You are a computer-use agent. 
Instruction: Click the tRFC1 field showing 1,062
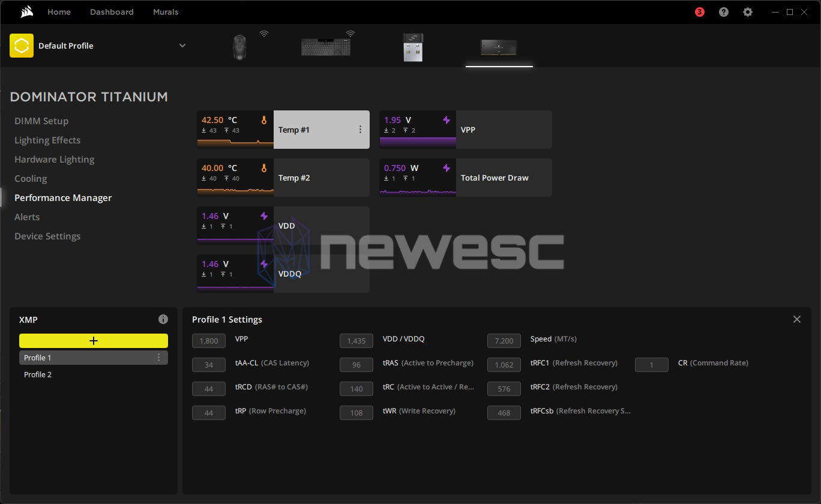[504, 365]
